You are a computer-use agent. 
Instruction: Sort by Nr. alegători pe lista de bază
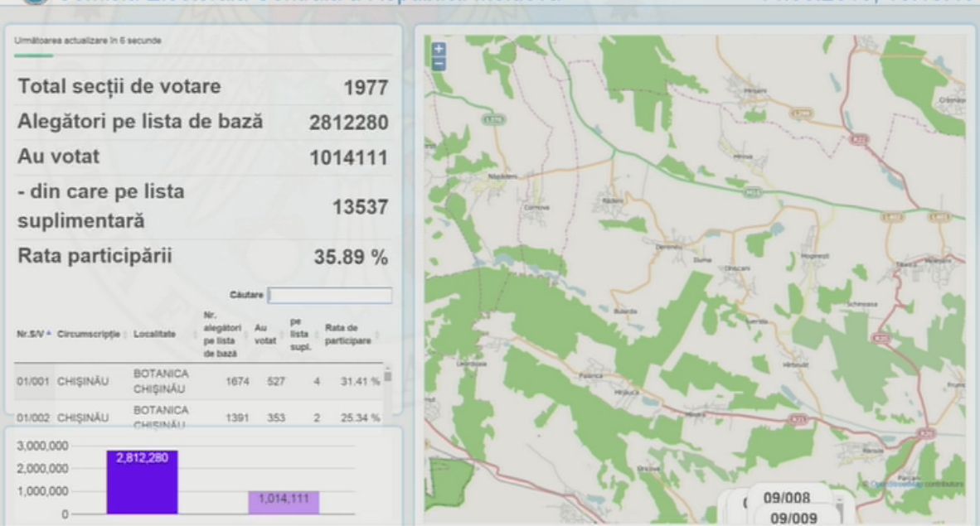tap(222, 334)
